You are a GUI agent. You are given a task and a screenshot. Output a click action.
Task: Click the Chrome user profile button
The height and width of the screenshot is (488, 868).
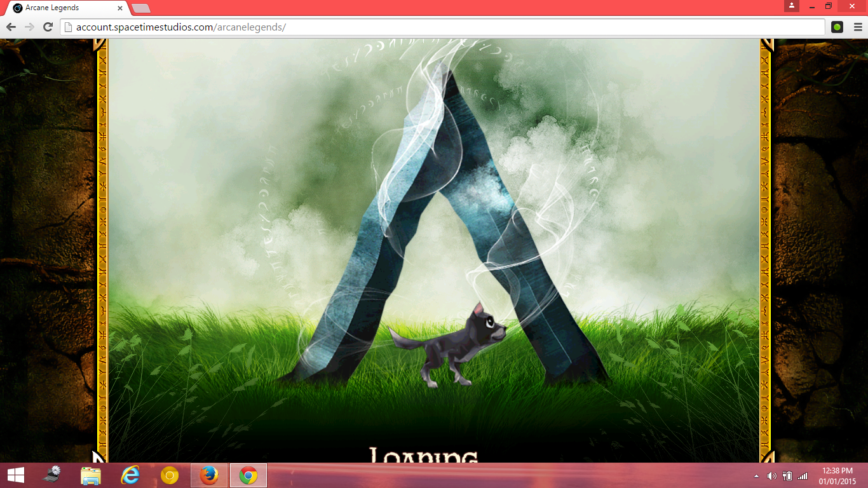point(792,6)
